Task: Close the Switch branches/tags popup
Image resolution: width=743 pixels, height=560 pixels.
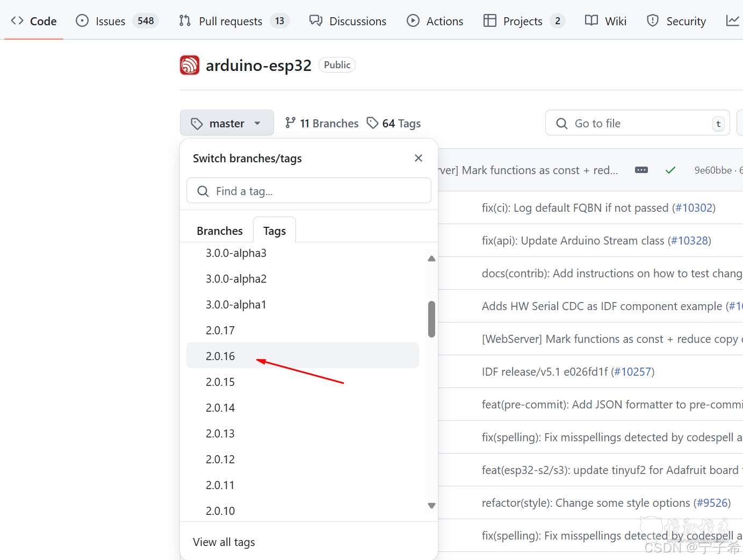Action: coord(419,158)
